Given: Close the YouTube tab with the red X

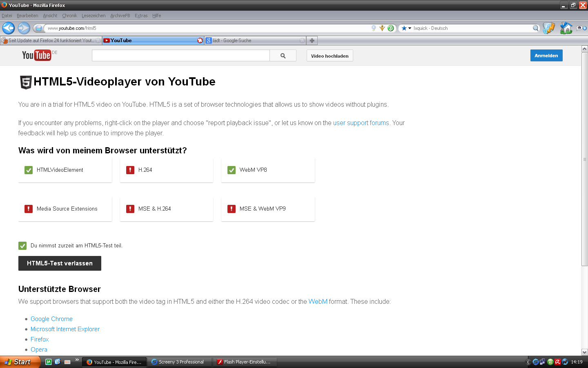Looking at the screenshot, I should click(200, 40).
